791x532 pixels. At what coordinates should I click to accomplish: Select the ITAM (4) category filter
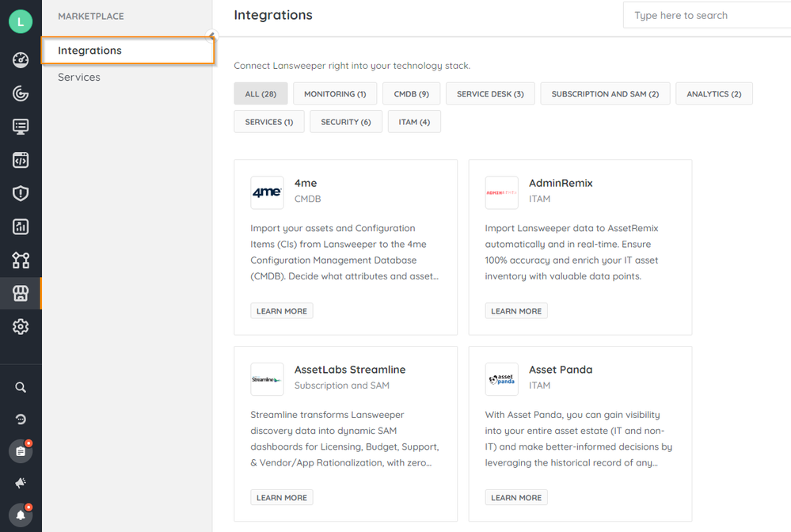414,121
